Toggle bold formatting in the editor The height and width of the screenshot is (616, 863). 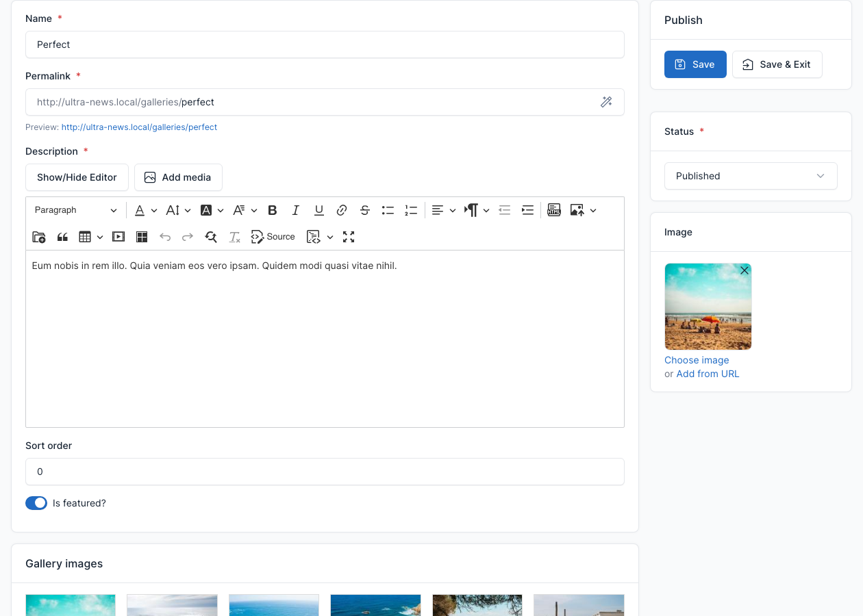[273, 210]
